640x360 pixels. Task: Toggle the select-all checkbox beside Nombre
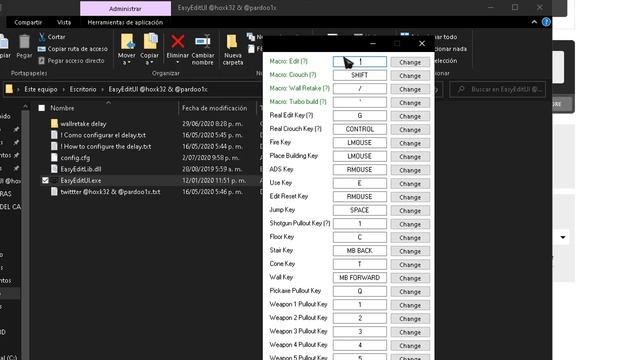[x=42, y=108]
